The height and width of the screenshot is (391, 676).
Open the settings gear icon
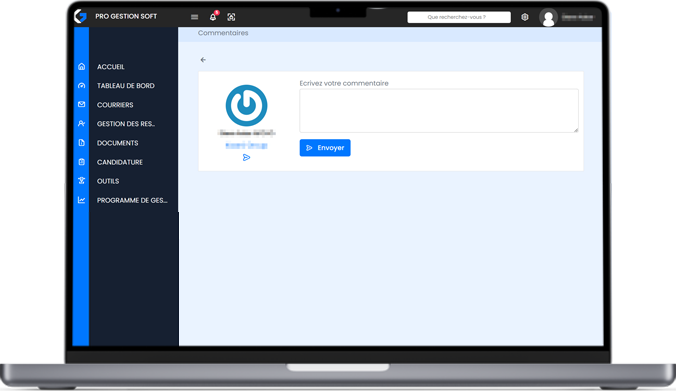pyautogui.click(x=525, y=17)
